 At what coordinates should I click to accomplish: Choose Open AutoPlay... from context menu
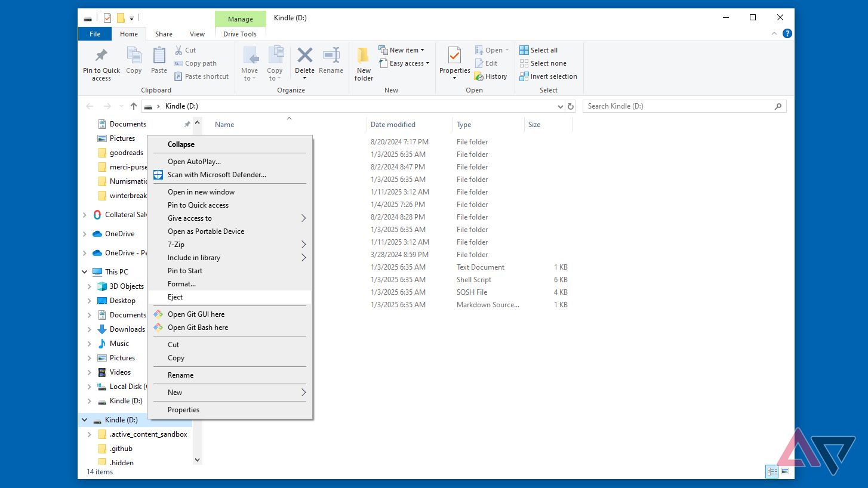pyautogui.click(x=230, y=162)
